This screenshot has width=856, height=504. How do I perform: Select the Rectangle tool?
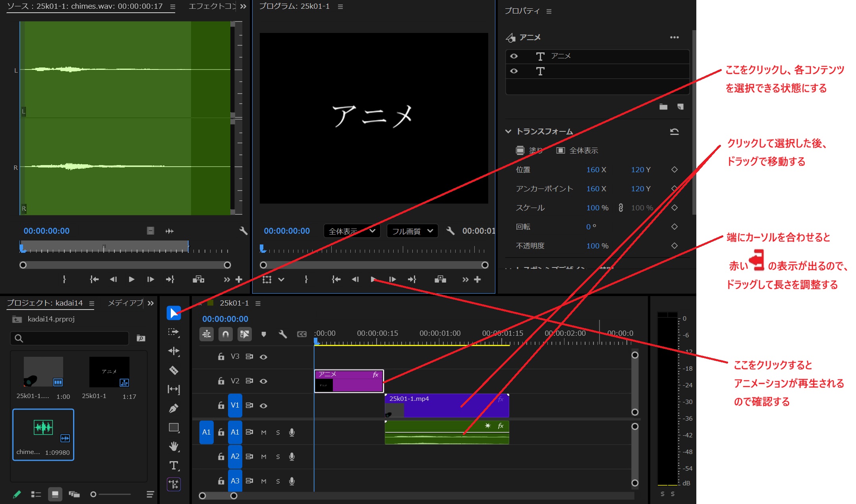click(x=174, y=427)
